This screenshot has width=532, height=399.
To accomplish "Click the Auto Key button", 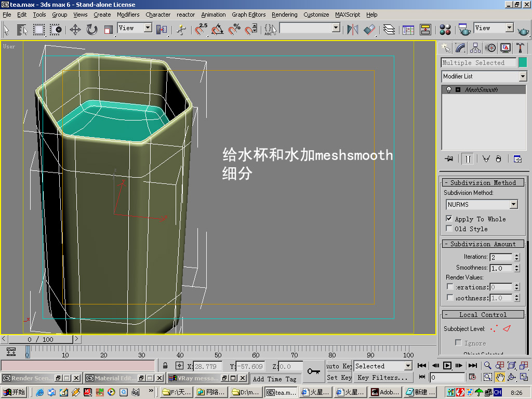I will 339,366.
